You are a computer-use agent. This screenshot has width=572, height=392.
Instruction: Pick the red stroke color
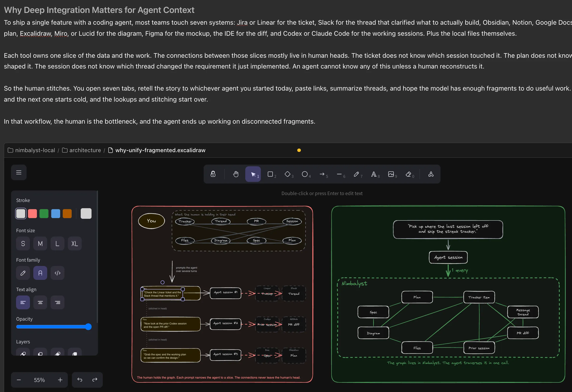click(33, 213)
